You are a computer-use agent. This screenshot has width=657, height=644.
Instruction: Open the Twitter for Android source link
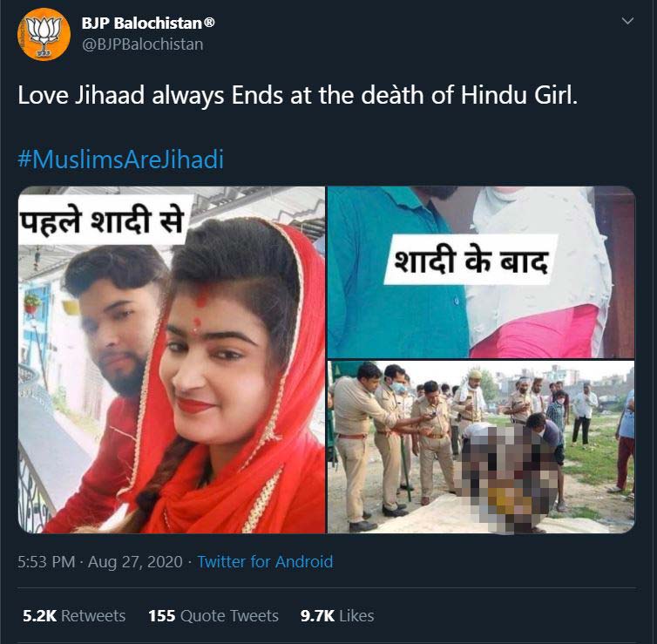coord(265,562)
